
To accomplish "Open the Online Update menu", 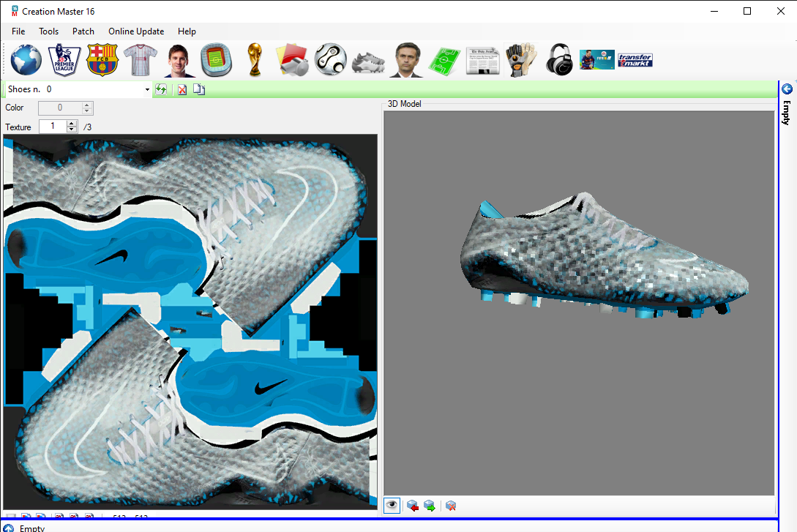I will [x=136, y=31].
